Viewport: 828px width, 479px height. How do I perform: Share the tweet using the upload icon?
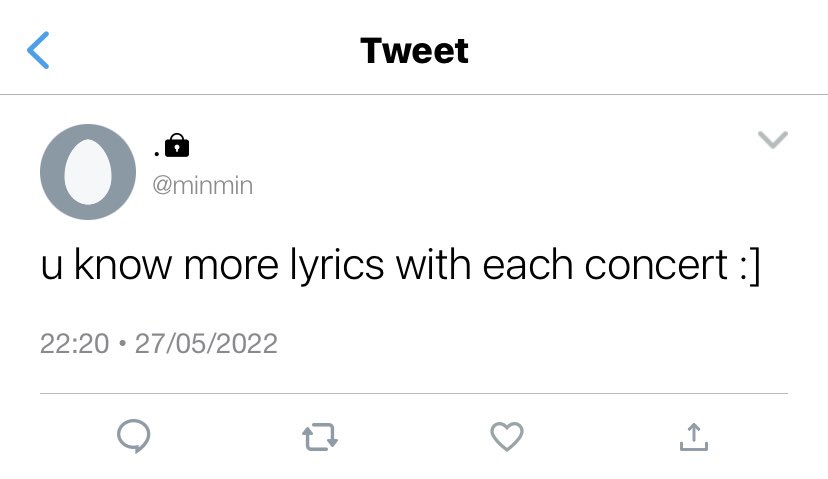coord(694,437)
